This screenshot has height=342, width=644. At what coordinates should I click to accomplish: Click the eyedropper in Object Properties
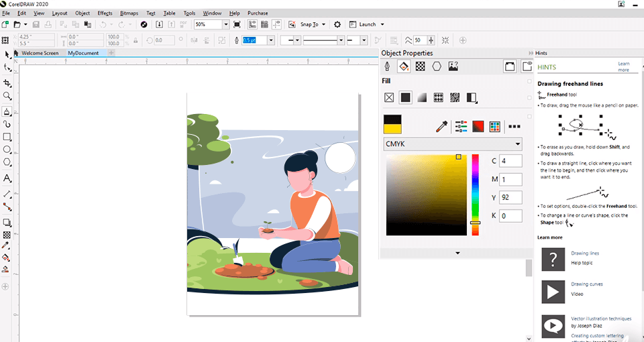point(441,125)
